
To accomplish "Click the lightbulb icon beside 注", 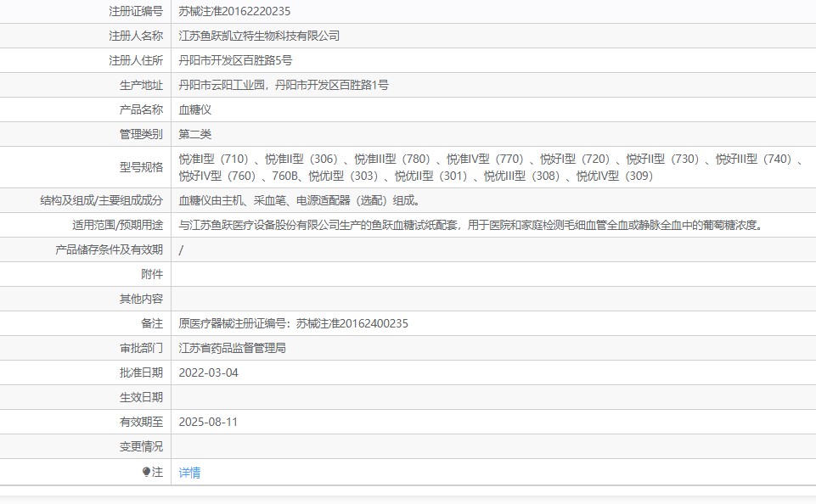I will (146, 472).
